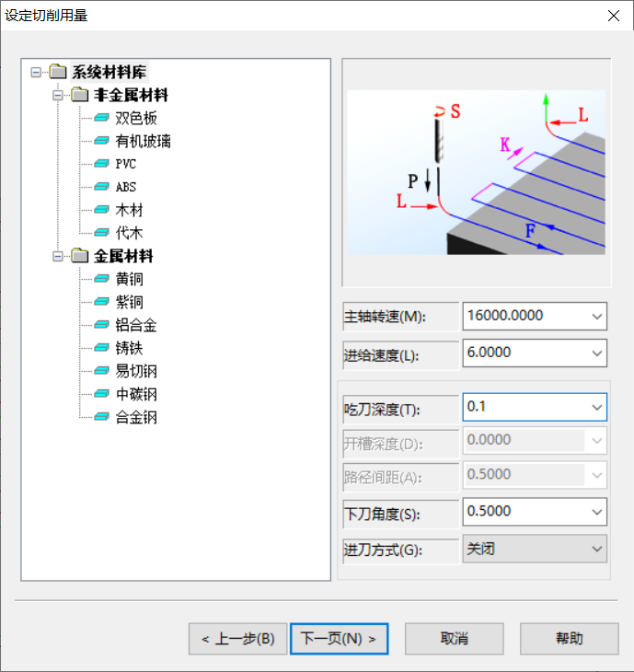Click the 主轴转速(M) label
The width and height of the screenshot is (634, 672).
(x=386, y=317)
